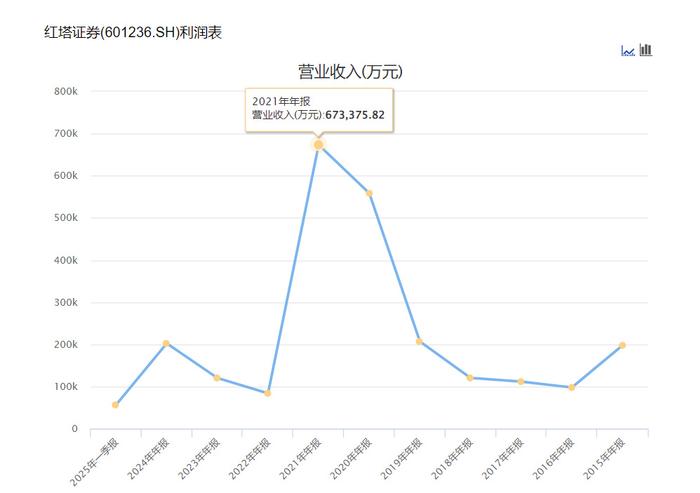Click the 400k y-axis label
This screenshot has width=700, height=493.
[x=66, y=260]
